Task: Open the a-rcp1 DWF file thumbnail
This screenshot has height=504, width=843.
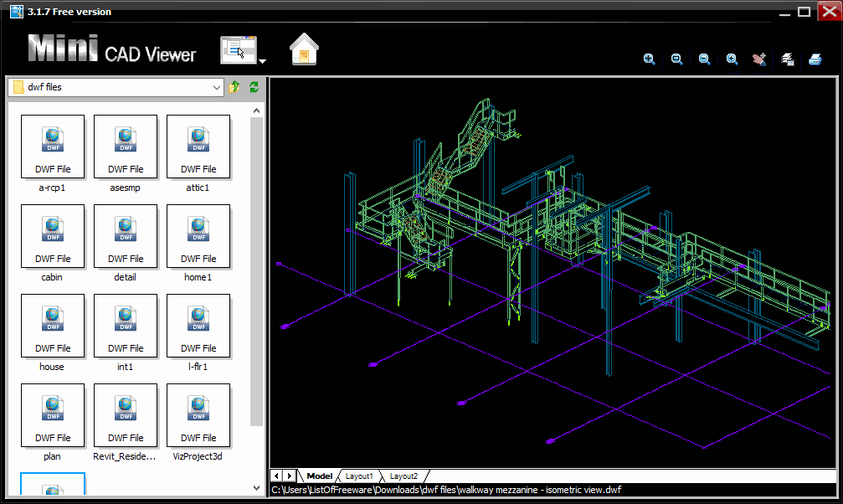Action: [x=53, y=147]
